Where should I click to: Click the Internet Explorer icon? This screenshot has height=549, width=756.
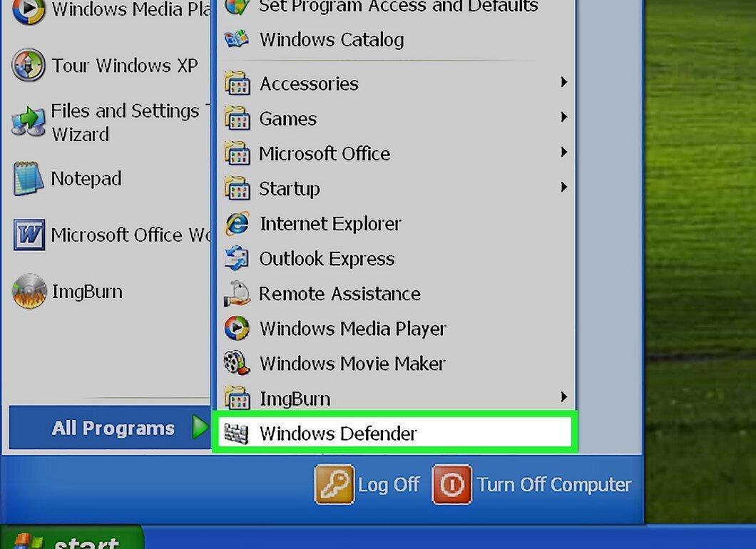237,224
